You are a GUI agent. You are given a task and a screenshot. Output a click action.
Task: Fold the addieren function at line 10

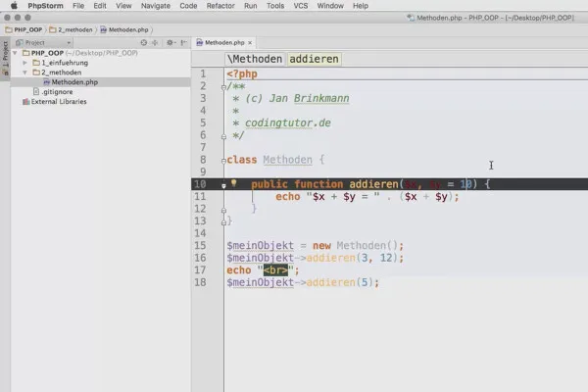[223, 185]
